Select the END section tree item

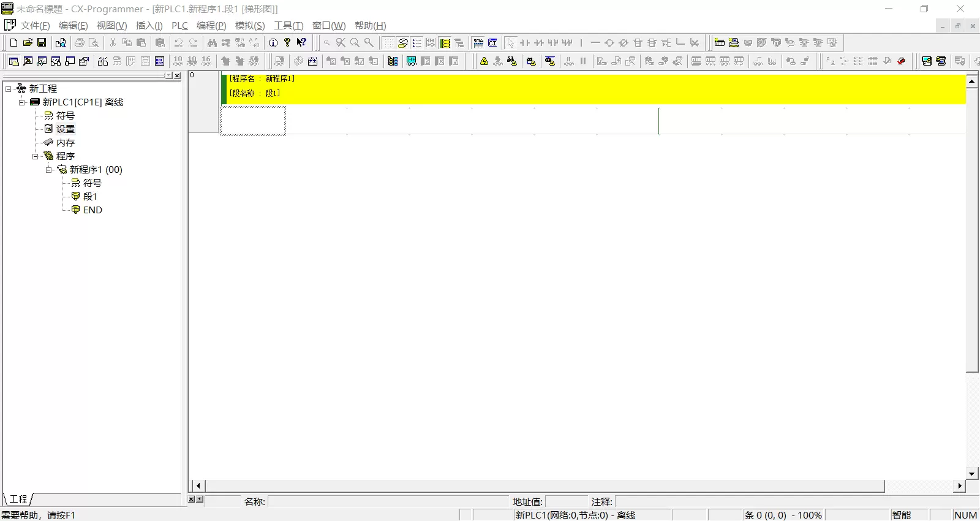click(92, 210)
